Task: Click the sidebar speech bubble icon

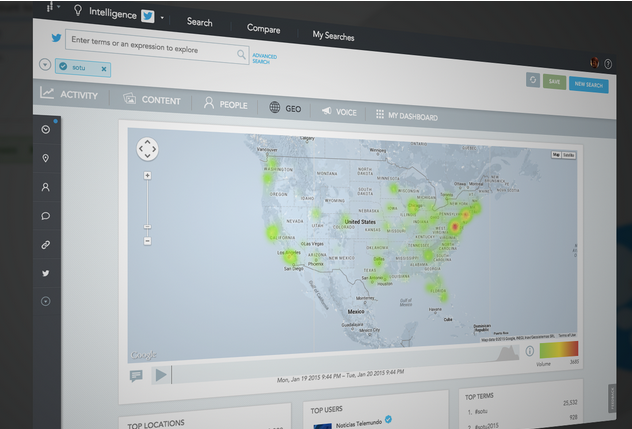Action: pyautogui.click(x=46, y=216)
